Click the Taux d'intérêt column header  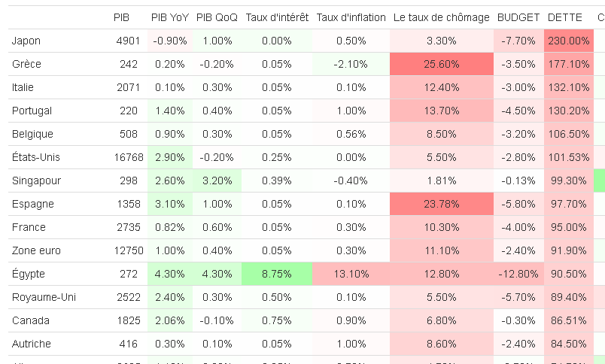tap(277, 17)
